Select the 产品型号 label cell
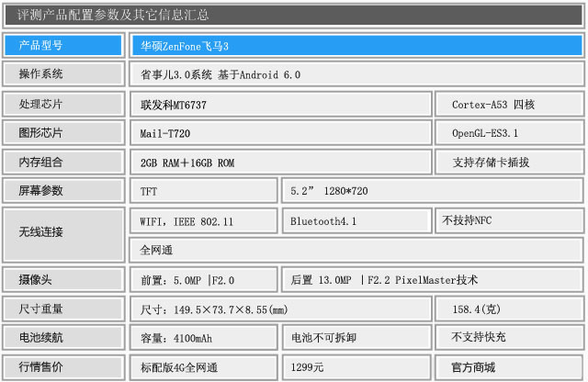588x382 pixels. coord(63,45)
